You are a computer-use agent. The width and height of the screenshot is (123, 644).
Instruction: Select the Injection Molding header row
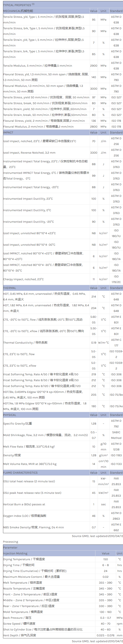coord(15,554)
